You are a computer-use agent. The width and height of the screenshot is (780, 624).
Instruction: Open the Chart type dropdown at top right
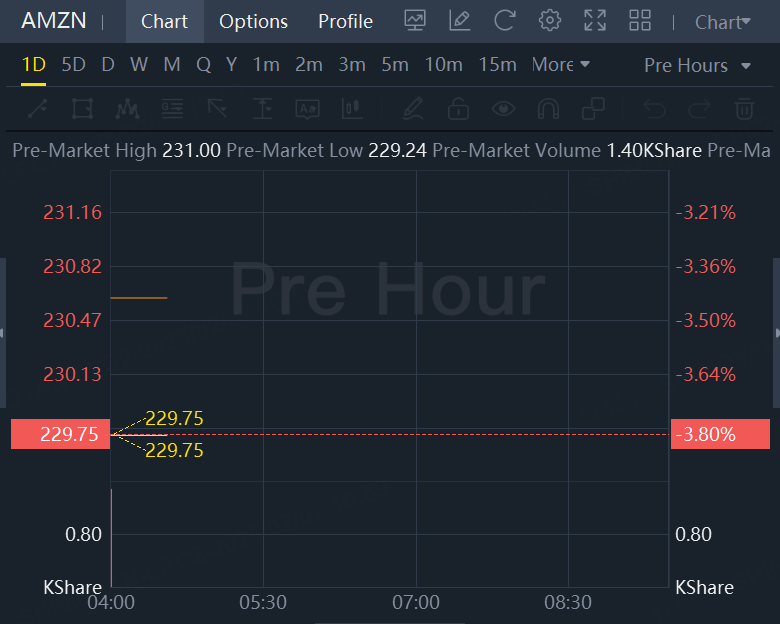[x=722, y=21]
